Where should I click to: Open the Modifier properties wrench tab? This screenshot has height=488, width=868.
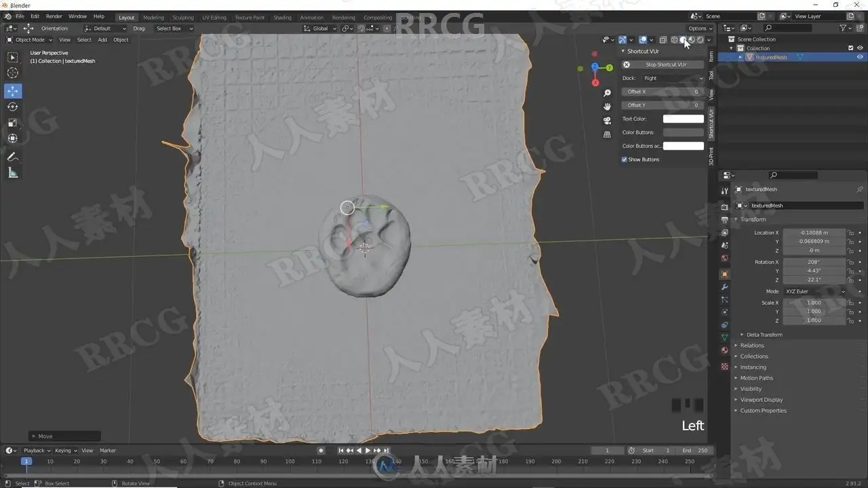coord(725,287)
